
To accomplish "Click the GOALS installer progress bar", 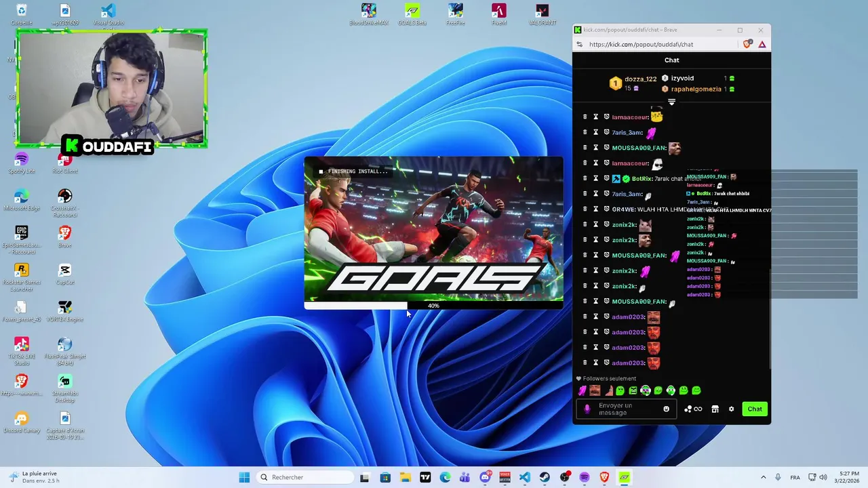I will 433,306.
